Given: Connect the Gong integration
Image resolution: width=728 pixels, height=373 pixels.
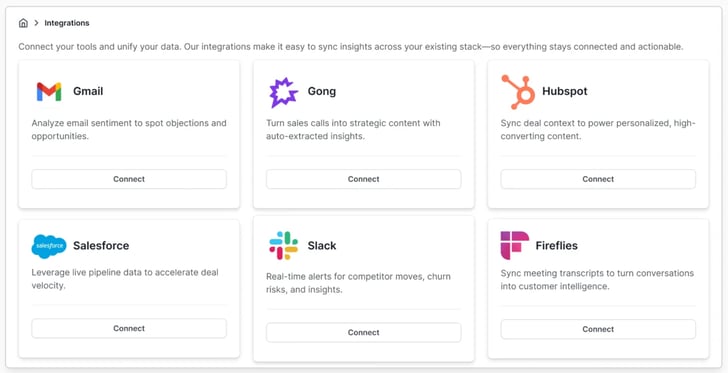Looking at the screenshot, I should pos(364,179).
